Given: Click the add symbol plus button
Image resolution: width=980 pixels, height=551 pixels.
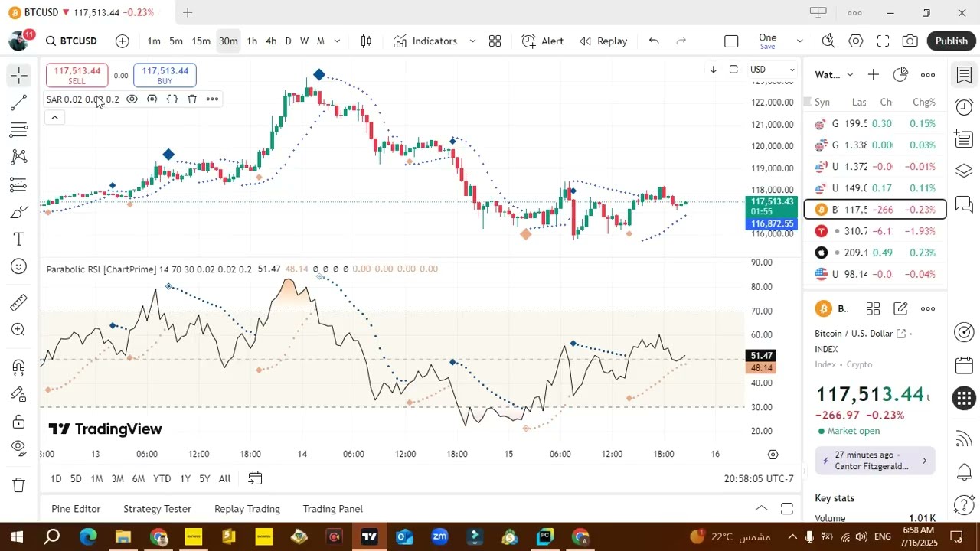Looking at the screenshot, I should point(122,41).
